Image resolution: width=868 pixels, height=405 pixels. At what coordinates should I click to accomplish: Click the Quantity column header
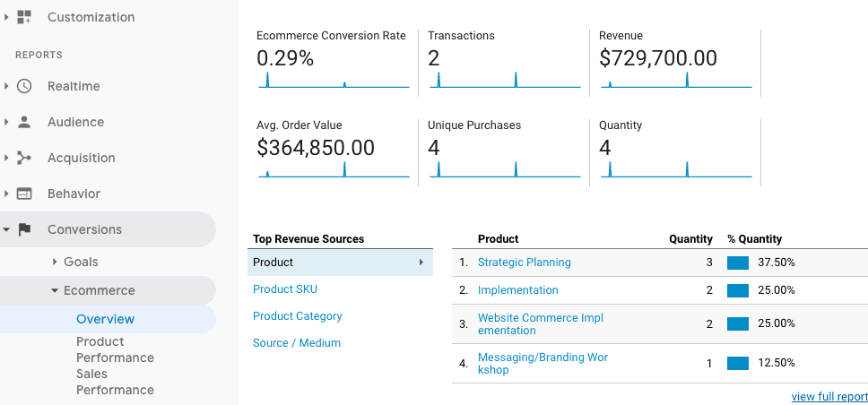tap(690, 239)
